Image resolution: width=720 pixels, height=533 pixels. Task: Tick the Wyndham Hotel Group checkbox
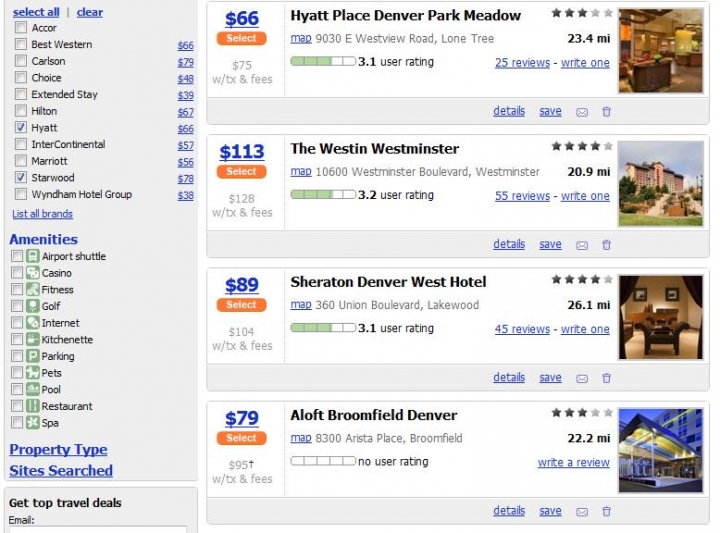pyautogui.click(x=21, y=194)
